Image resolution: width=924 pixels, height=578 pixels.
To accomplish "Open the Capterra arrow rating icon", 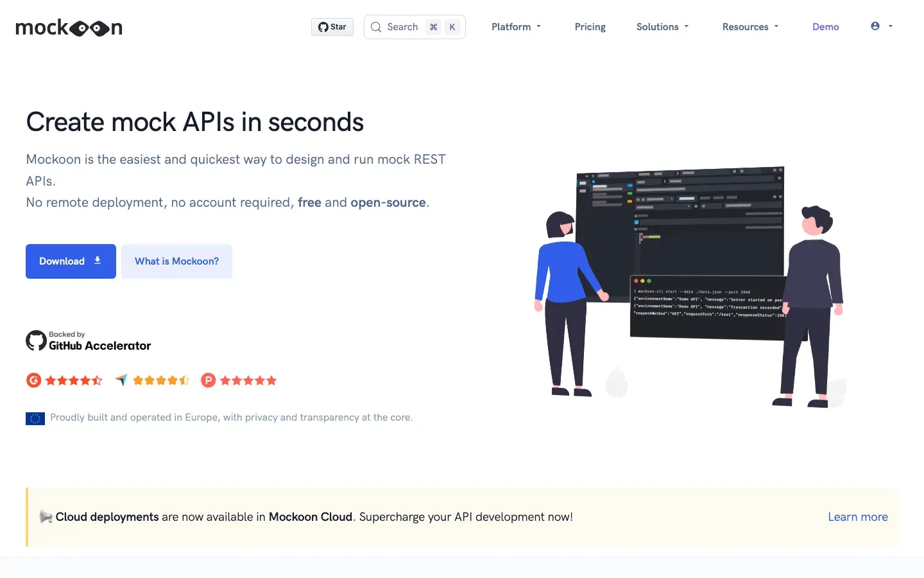I will [121, 380].
